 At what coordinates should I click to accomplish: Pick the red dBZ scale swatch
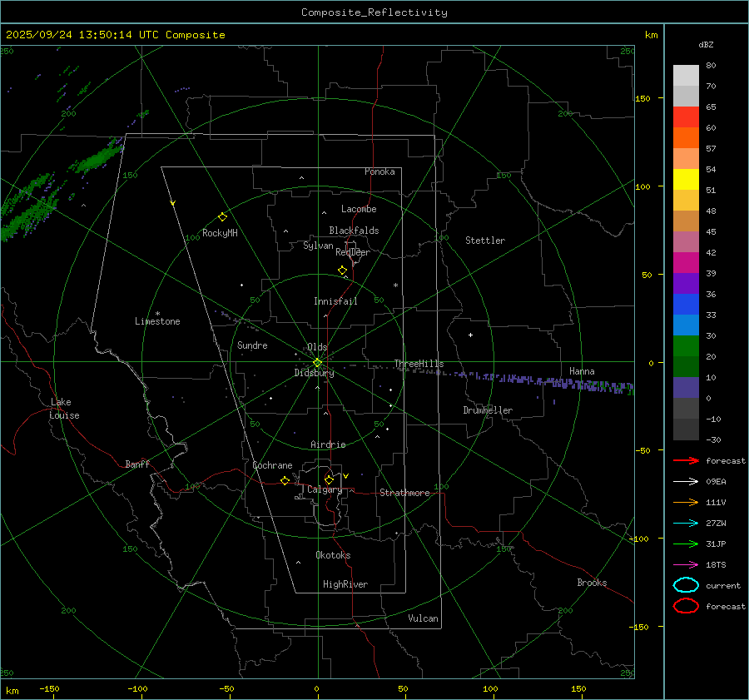(686, 117)
